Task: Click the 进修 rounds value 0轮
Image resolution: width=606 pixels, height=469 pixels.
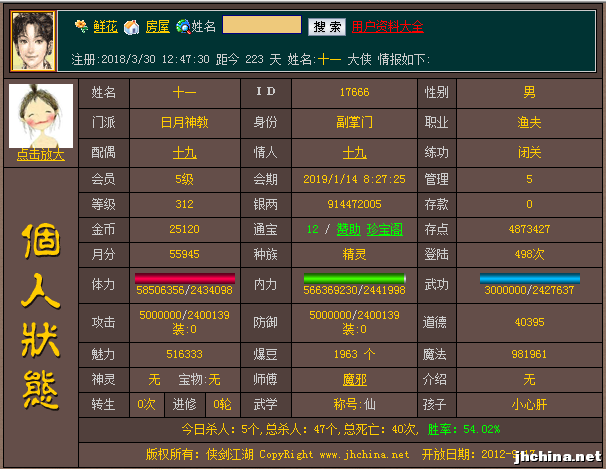Action: pyautogui.click(x=223, y=405)
